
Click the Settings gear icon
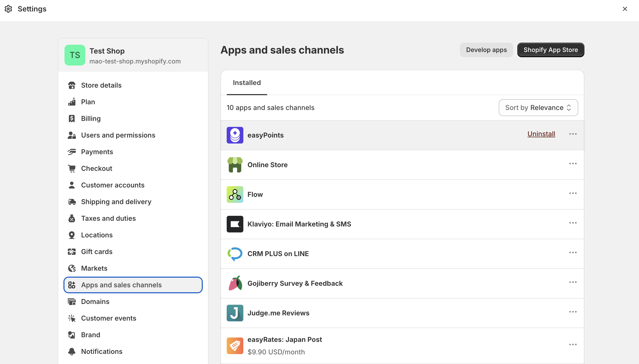point(8,9)
